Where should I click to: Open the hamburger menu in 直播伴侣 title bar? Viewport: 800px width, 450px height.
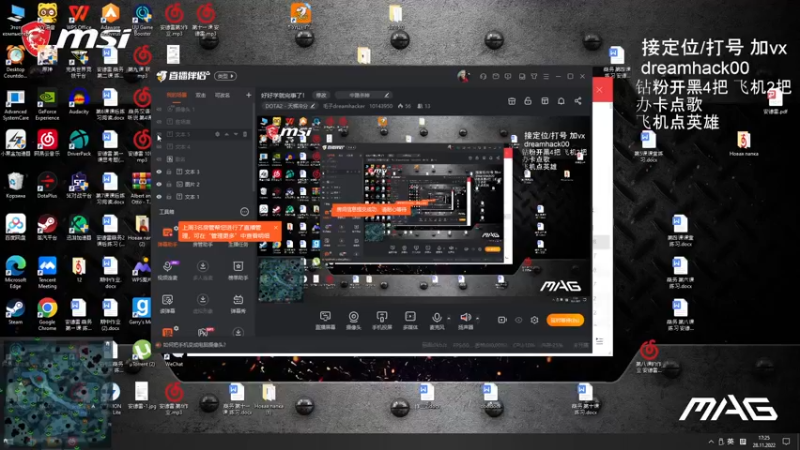click(x=546, y=76)
